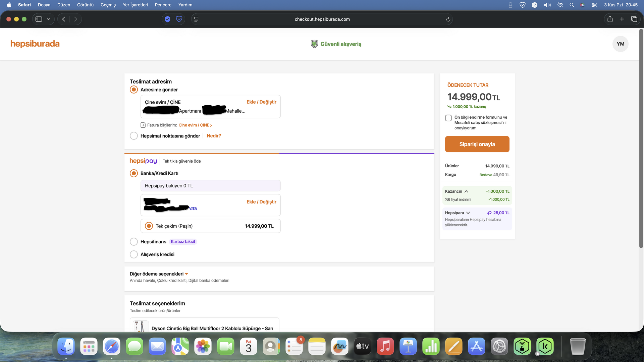Check the Ön bilgilendirme formu agreement box
The image size is (644, 362).
448,118
